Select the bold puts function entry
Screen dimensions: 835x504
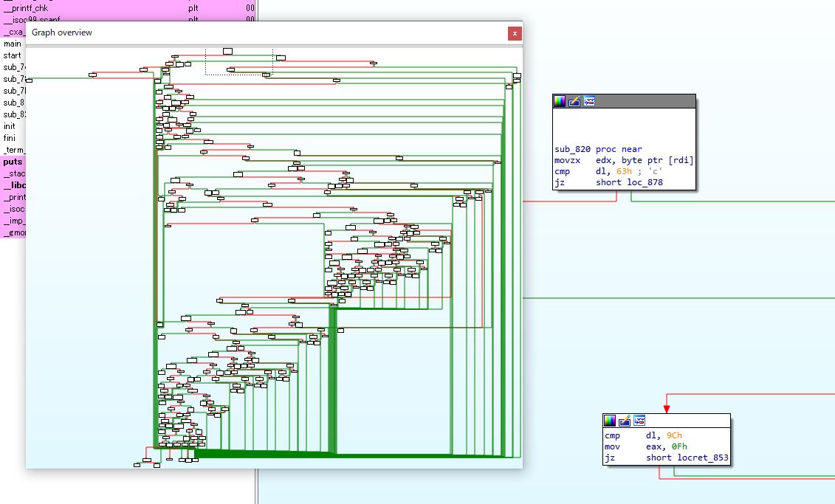(13, 162)
